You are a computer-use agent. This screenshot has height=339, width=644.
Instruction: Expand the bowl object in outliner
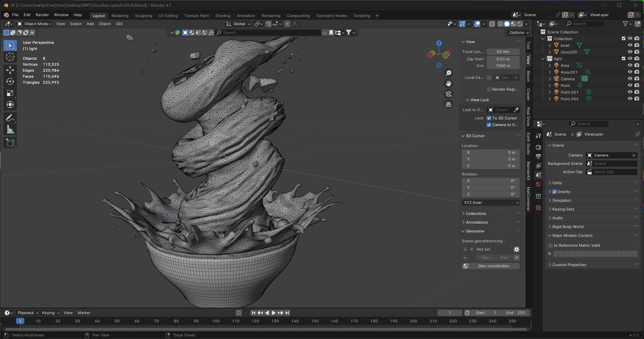point(550,45)
